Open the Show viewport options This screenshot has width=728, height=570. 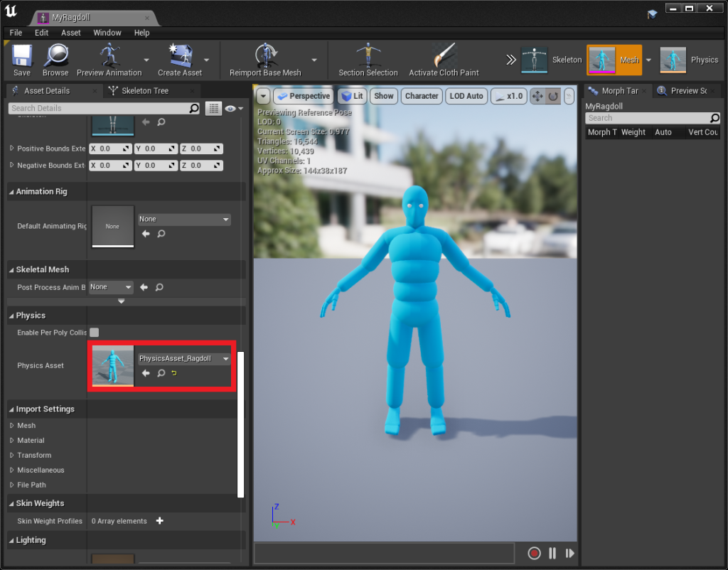[x=383, y=95]
